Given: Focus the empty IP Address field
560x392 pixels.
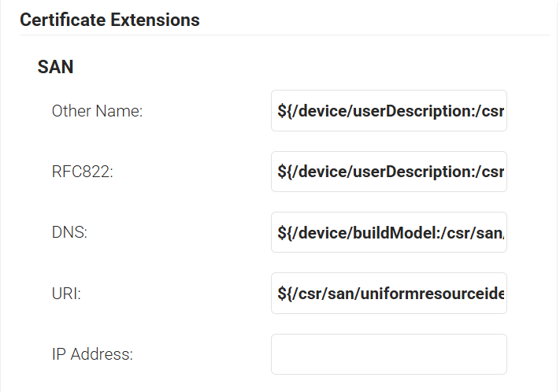Looking at the screenshot, I should (x=388, y=354).
